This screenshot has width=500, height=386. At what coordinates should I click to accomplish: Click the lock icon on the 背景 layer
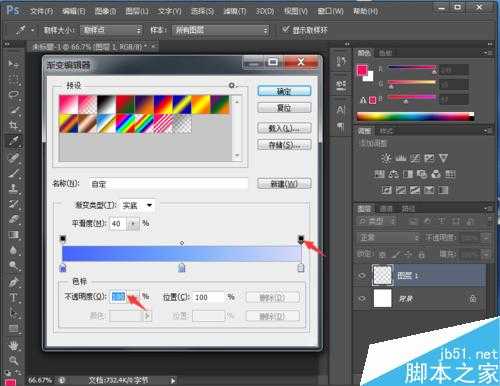point(473,299)
